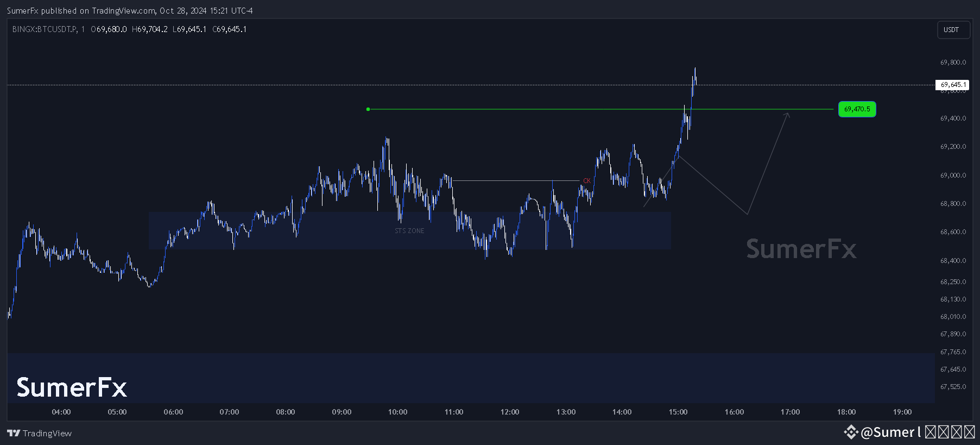Click the 04:00 time axis label

click(61, 412)
